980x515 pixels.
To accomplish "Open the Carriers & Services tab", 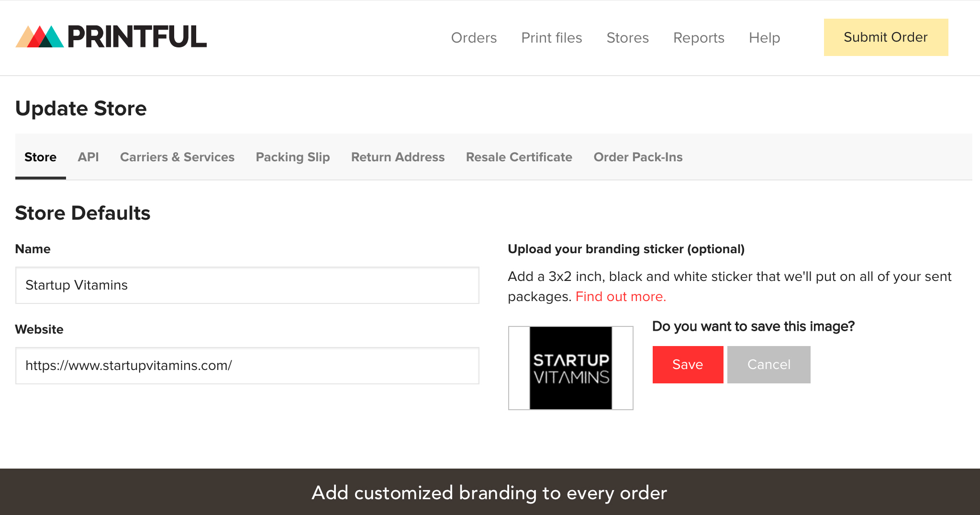I will pyautogui.click(x=177, y=157).
